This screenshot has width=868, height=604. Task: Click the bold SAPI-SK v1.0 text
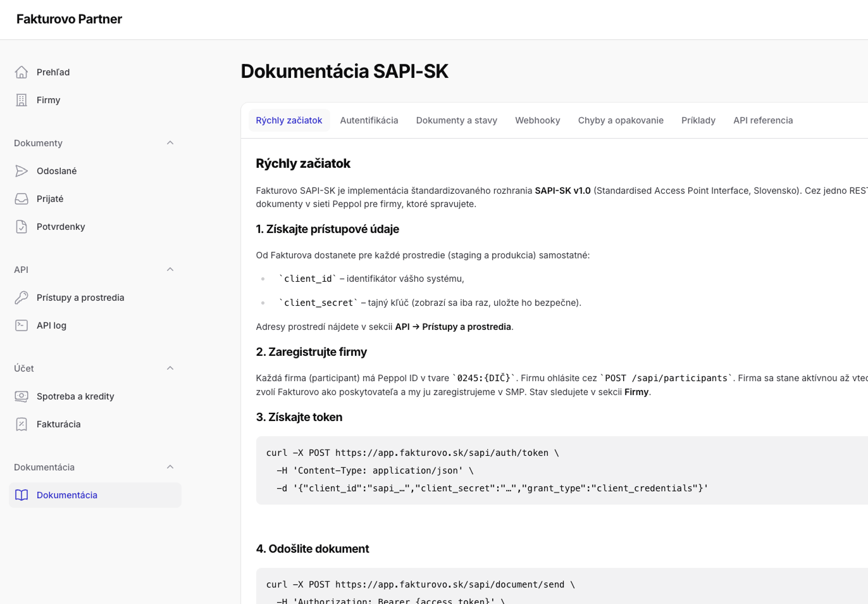pos(562,191)
